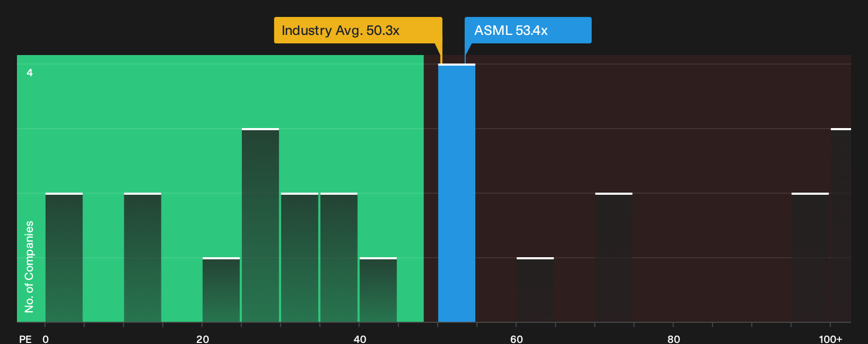Click the dark bar at PE 60 to 65
The height and width of the screenshot is (344, 868).
pos(535,290)
